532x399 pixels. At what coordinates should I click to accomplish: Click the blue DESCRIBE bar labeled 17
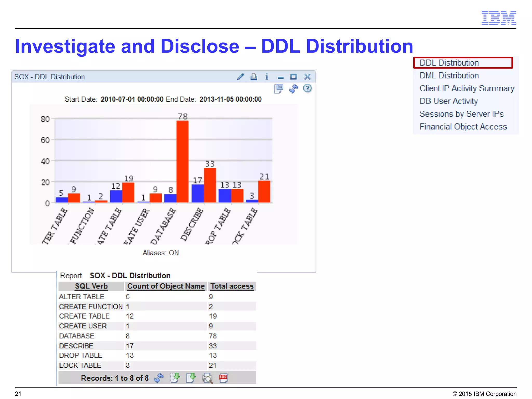point(198,194)
